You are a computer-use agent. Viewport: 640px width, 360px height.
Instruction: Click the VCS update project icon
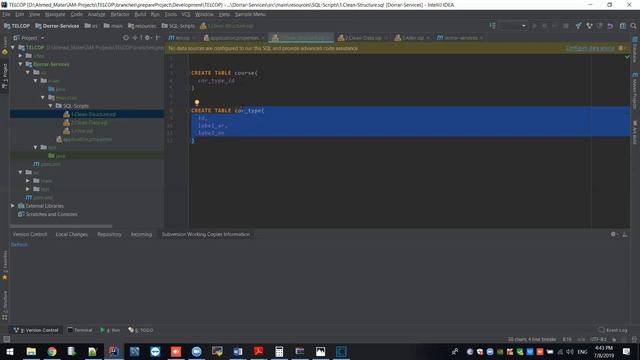tap(578, 26)
